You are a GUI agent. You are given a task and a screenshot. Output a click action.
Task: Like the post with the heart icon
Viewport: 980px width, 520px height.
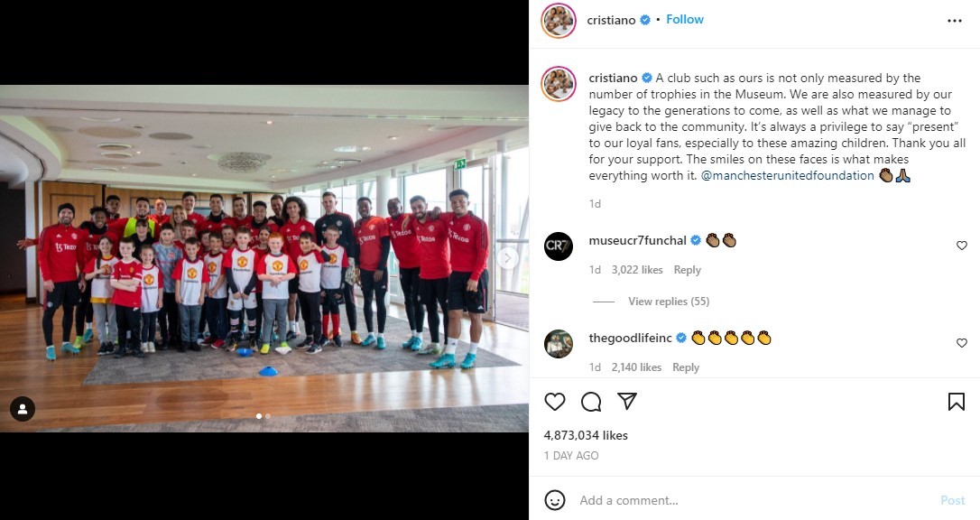click(x=554, y=401)
